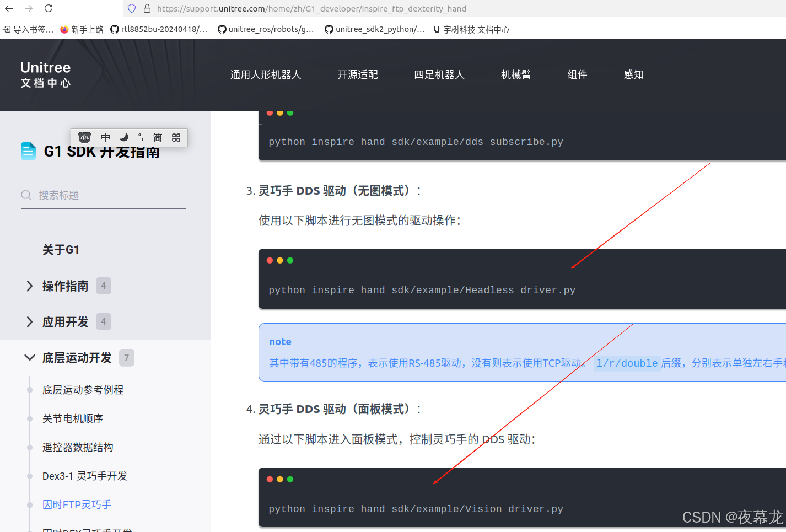Click the browser reload button
786x532 pixels.
coord(49,8)
